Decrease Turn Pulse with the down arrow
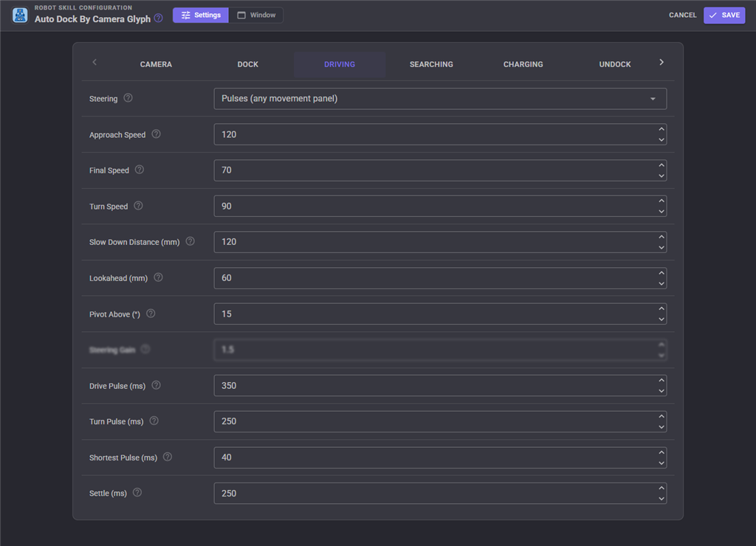Viewport: 756px width, 546px height. (661, 427)
